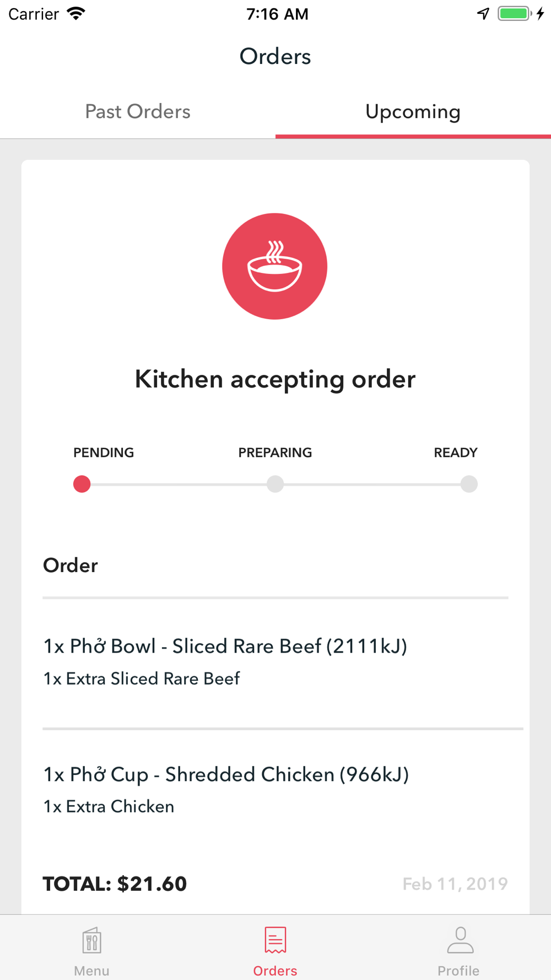551x980 pixels.
Task: Click the Ready progress step dot
Action: pyautogui.click(x=469, y=484)
